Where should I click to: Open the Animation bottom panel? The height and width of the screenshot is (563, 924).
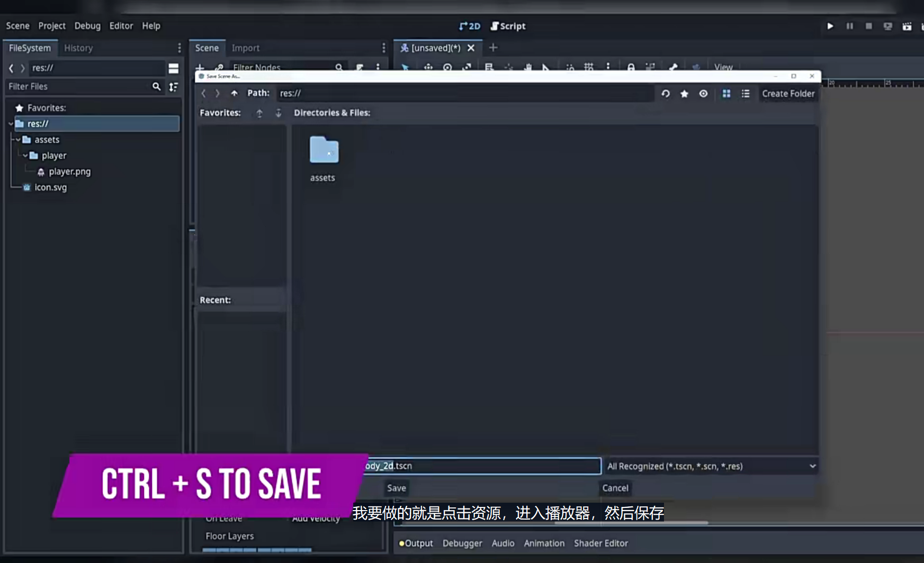coord(544,543)
